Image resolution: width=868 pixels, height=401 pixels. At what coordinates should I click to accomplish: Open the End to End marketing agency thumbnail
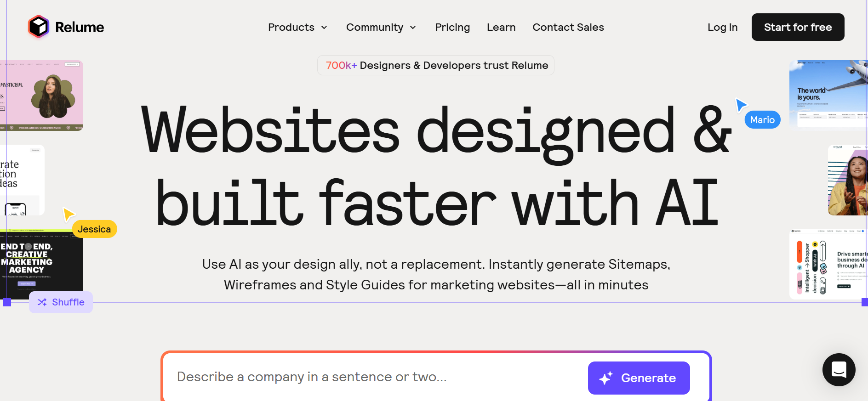tap(41, 264)
